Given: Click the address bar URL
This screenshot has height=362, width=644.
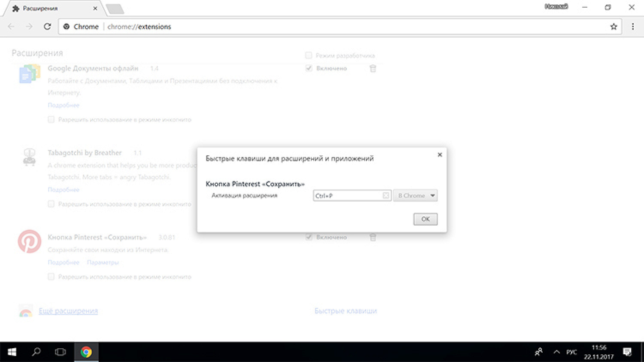Looking at the screenshot, I should (139, 27).
